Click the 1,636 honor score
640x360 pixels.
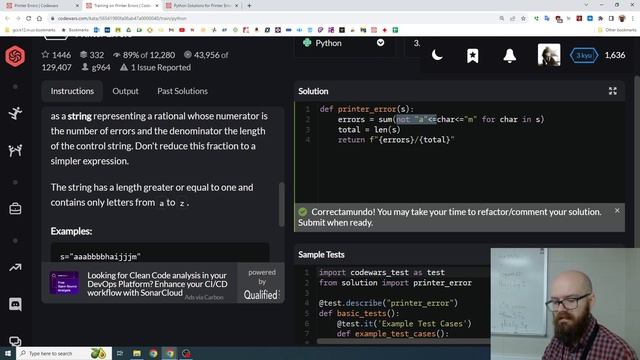click(615, 55)
